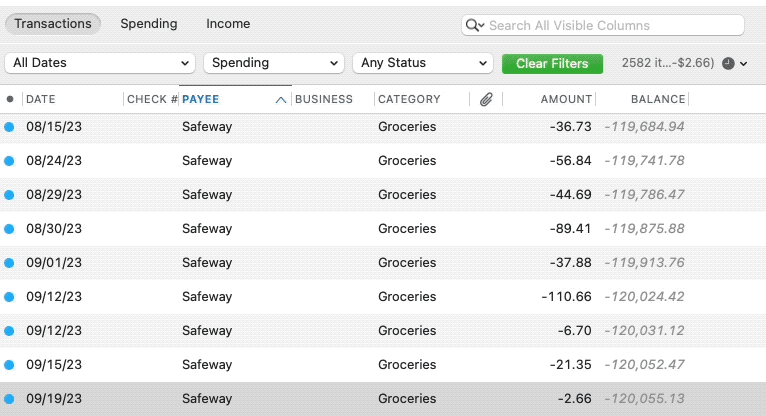Click the status dot column header
Screen dimensions: 766x416
click(x=10, y=99)
